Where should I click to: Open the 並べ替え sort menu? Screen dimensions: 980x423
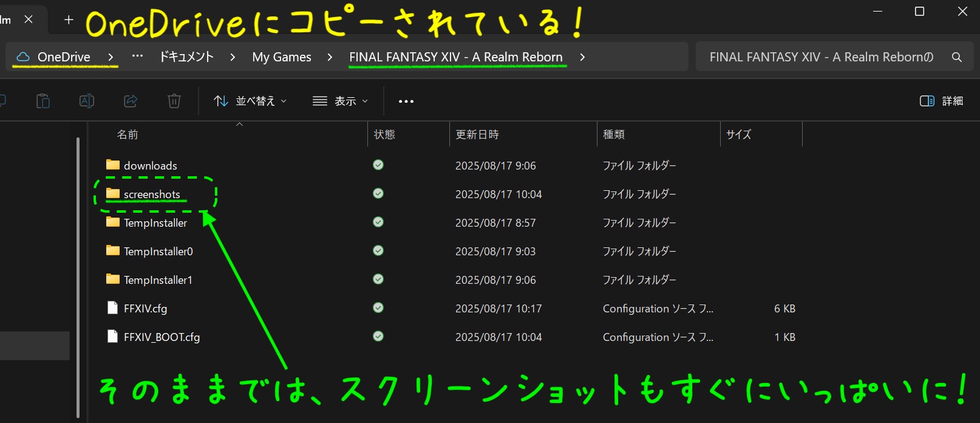(x=250, y=101)
